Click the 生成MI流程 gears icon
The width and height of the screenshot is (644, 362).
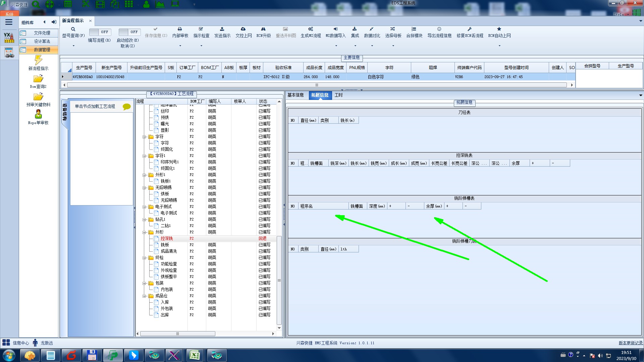click(x=311, y=29)
